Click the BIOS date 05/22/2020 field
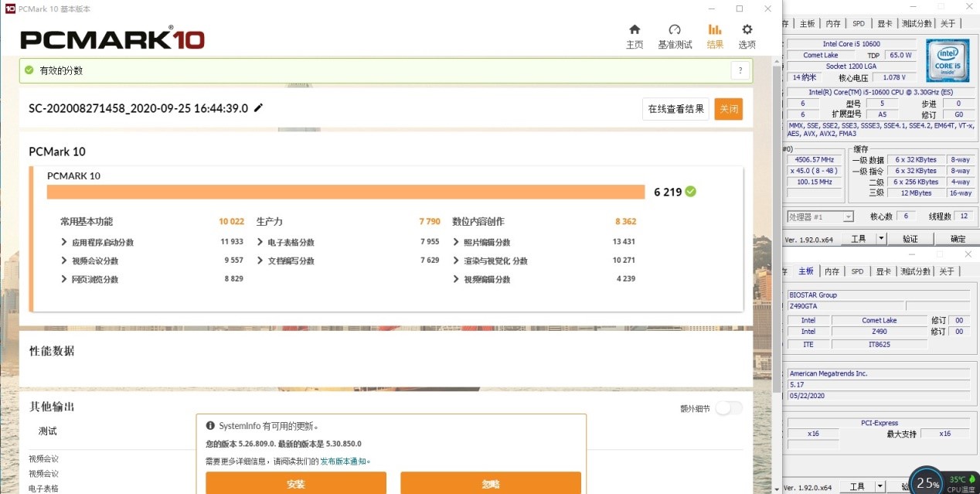Viewport: 980px width, 494px height. click(878, 395)
